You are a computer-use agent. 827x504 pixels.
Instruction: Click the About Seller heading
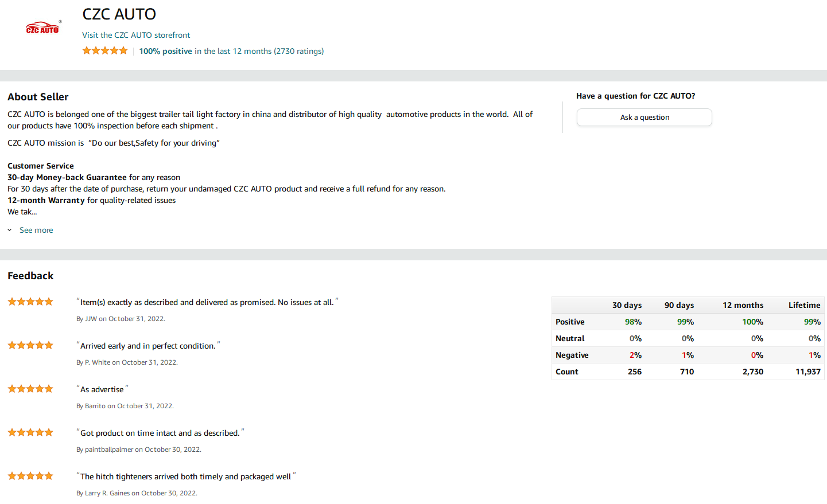pyautogui.click(x=38, y=97)
